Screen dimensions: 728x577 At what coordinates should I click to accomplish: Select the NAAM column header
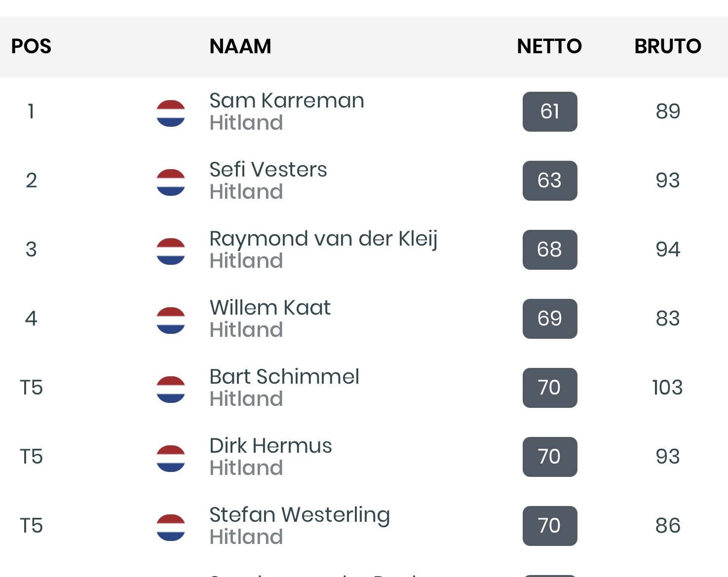pos(240,46)
